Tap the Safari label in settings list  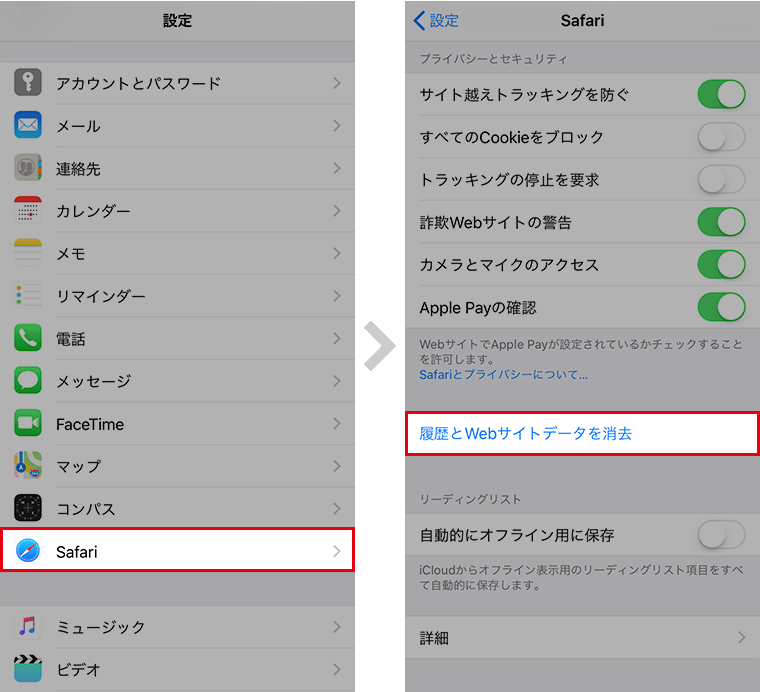(77, 551)
